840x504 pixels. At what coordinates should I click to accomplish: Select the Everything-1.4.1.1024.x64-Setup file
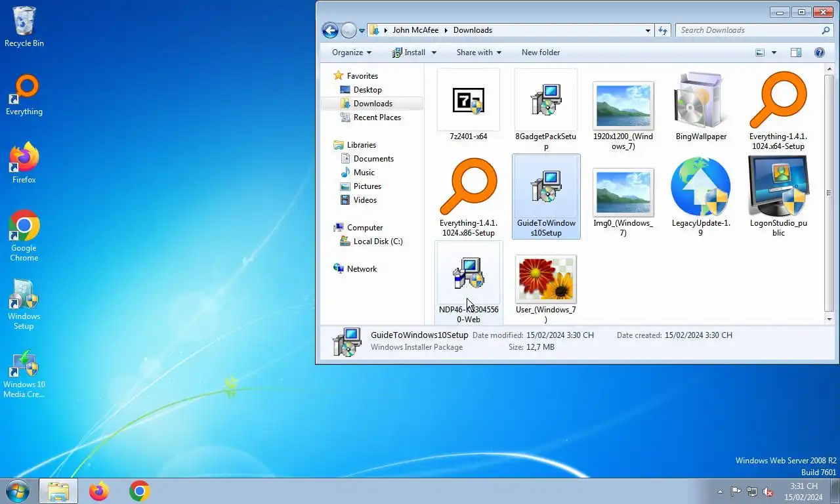(778, 110)
